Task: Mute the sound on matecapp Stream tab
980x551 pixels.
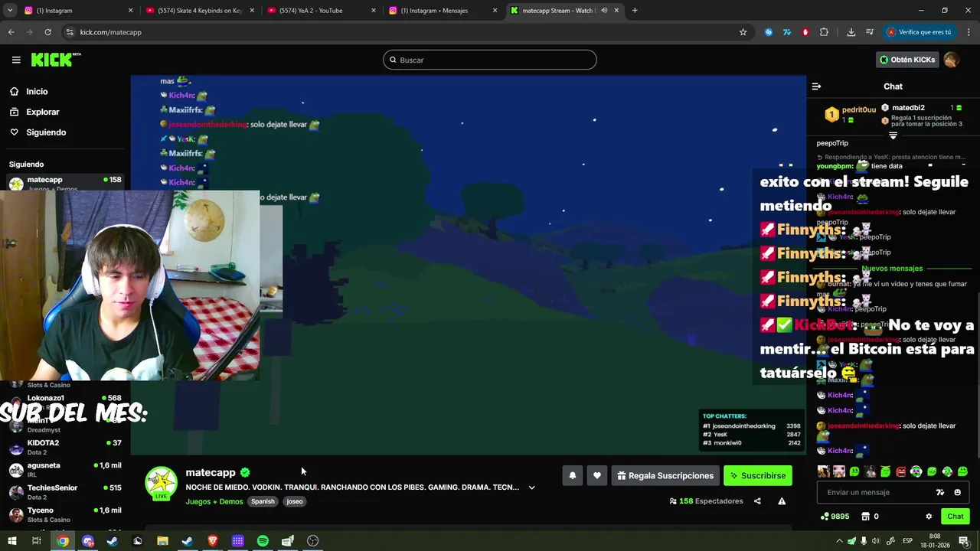Action: (x=604, y=11)
